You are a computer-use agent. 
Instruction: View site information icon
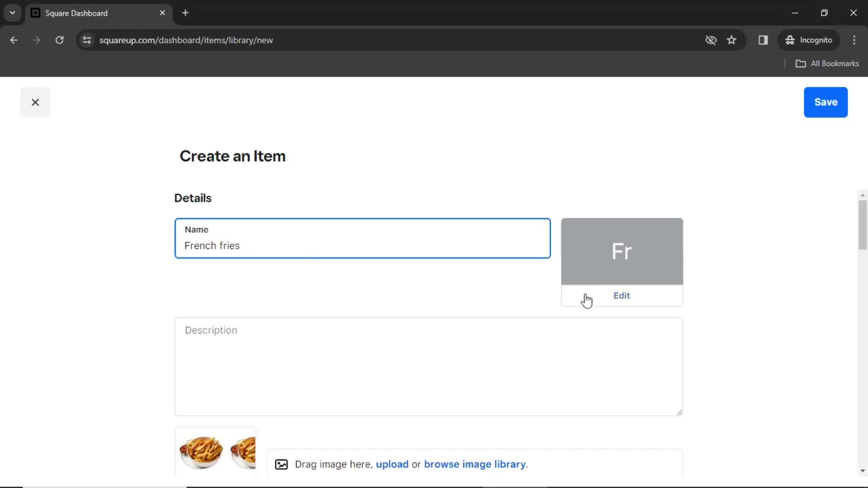coord(87,40)
